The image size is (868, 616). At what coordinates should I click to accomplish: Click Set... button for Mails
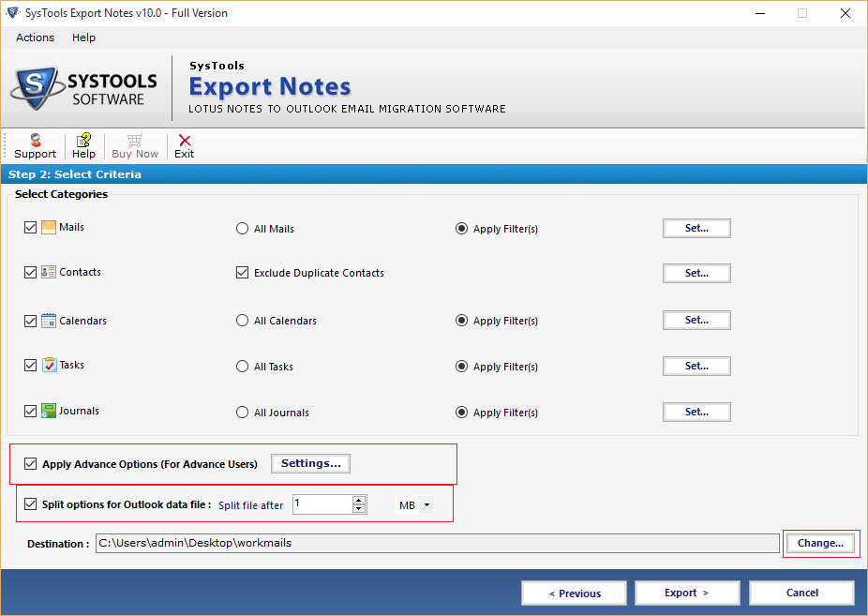coord(696,228)
